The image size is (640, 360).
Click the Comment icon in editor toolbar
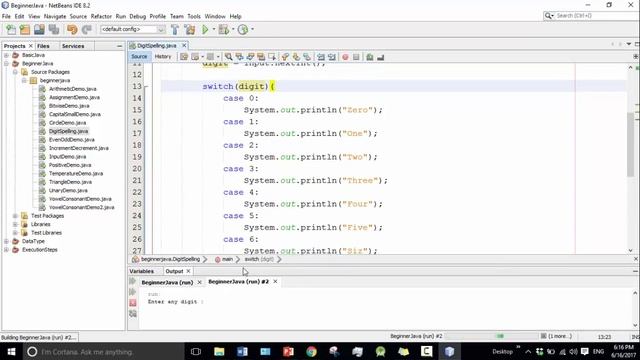coord(370,57)
